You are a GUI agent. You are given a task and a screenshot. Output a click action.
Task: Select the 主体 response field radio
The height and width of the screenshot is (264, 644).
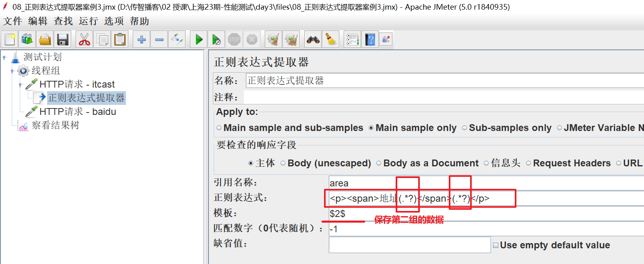point(251,163)
